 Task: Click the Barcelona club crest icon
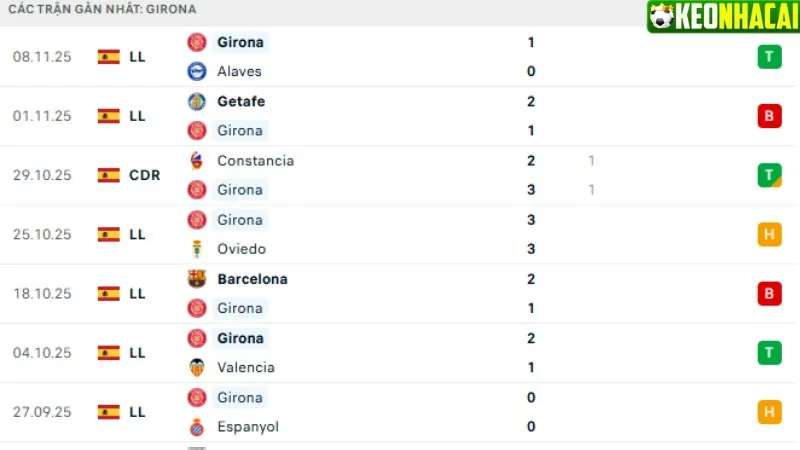[x=197, y=279]
